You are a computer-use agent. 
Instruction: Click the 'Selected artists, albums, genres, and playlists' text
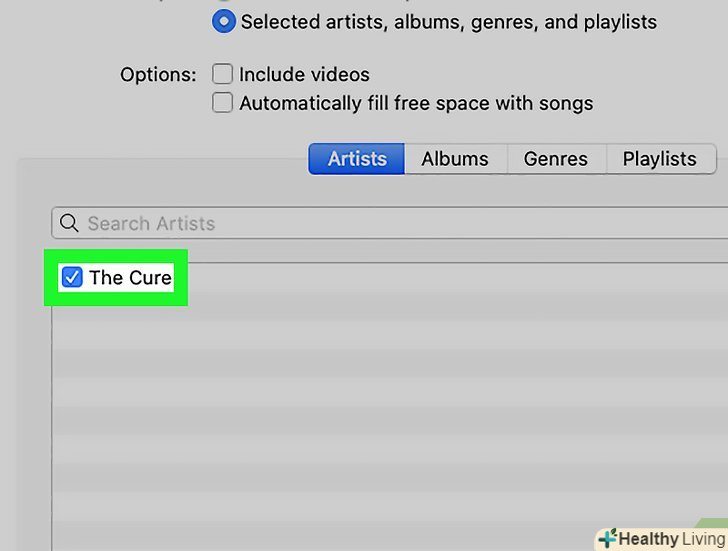(x=449, y=21)
